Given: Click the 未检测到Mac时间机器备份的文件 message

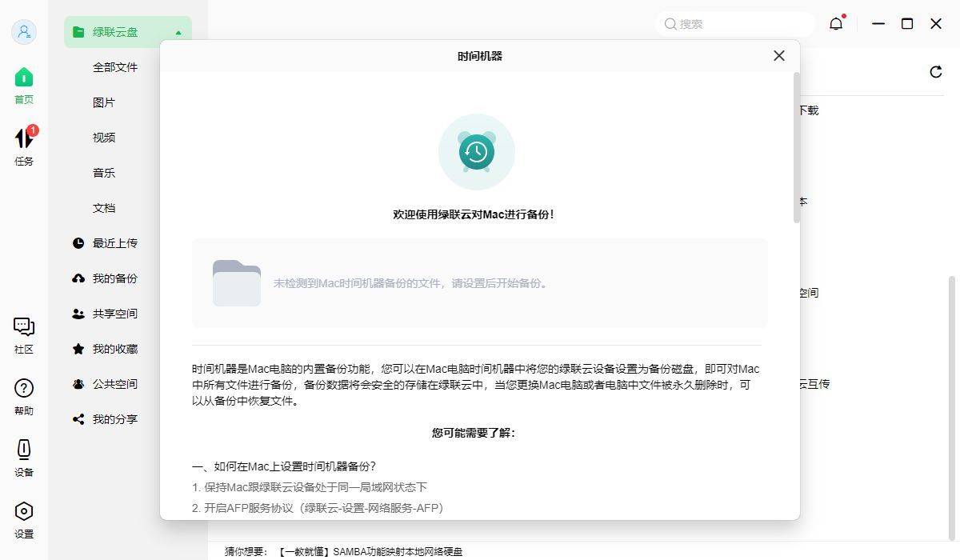Looking at the screenshot, I should pyautogui.click(x=411, y=283).
